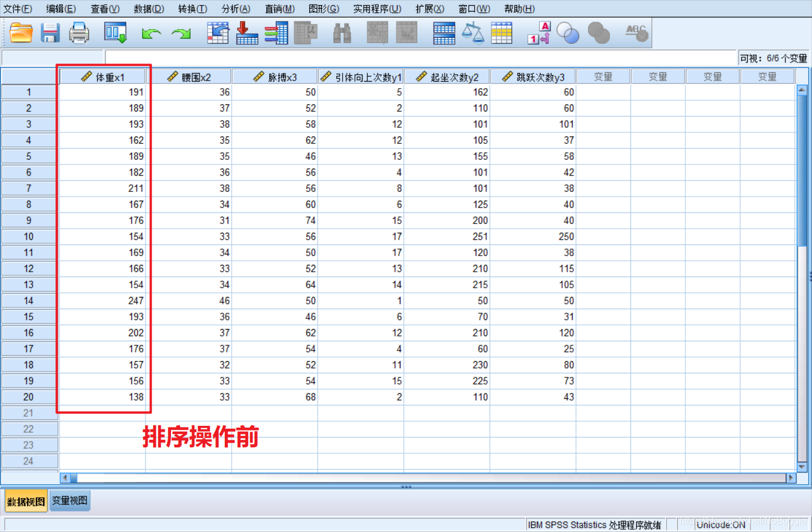The width and height of the screenshot is (812, 532).
Task: Open the 文件(F) menu
Action: tap(18, 9)
